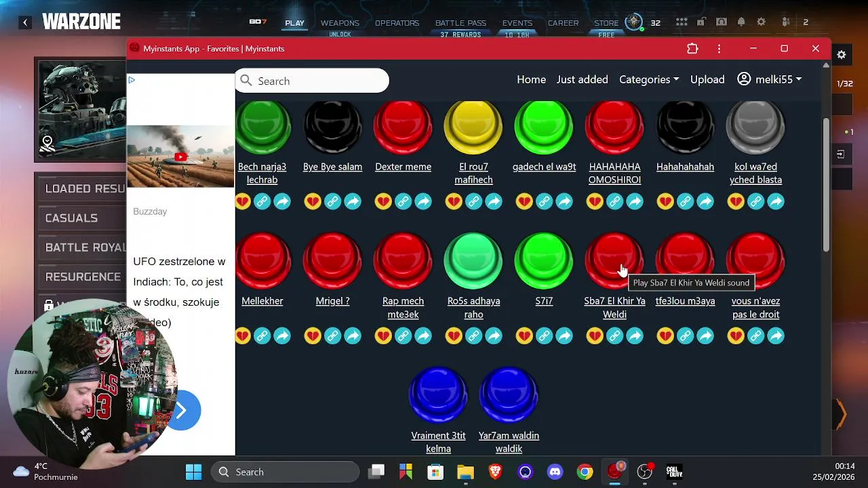
Task: Play the Ro5s adhaya raho green button
Action: (x=473, y=261)
